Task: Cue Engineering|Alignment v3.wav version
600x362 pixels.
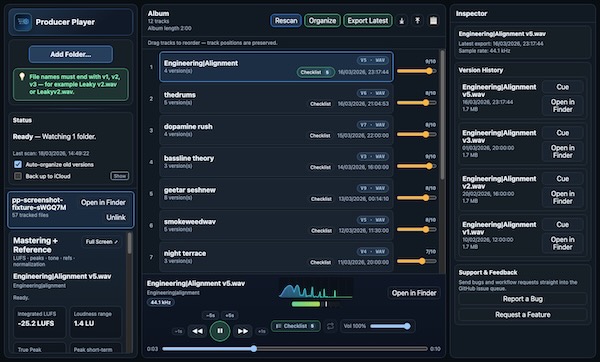Action: (562, 133)
